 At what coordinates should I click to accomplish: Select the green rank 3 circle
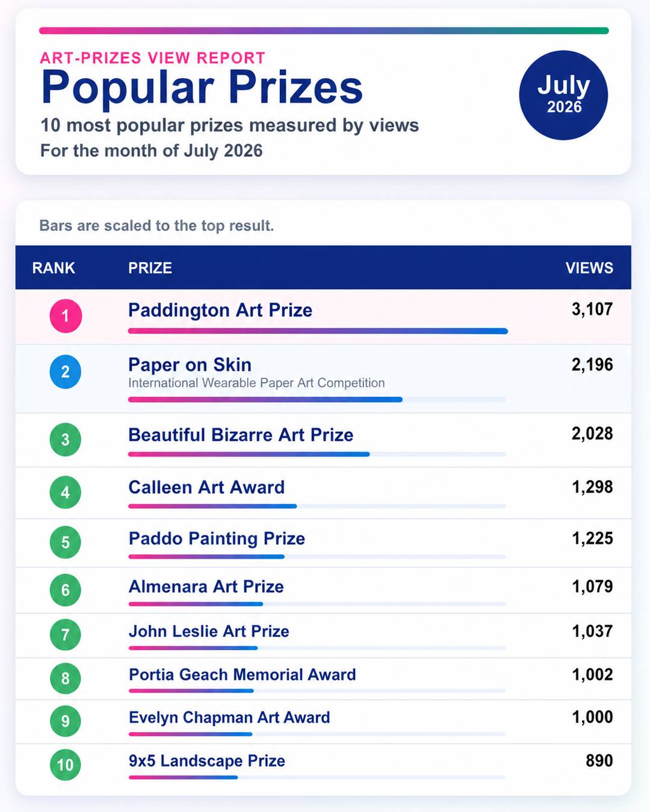pos(66,439)
